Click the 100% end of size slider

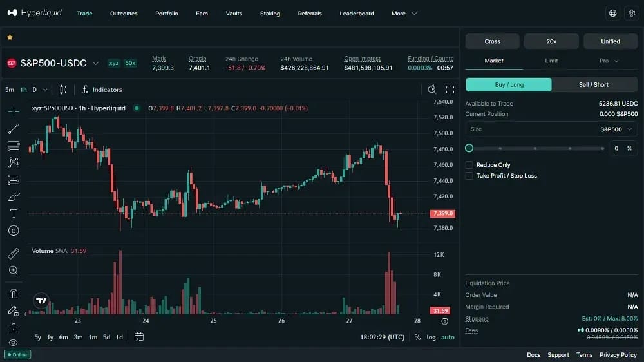tap(603, 148)
